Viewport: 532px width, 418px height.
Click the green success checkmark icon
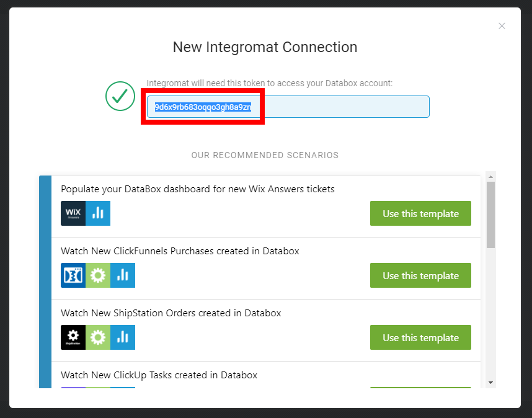point(120,96)
